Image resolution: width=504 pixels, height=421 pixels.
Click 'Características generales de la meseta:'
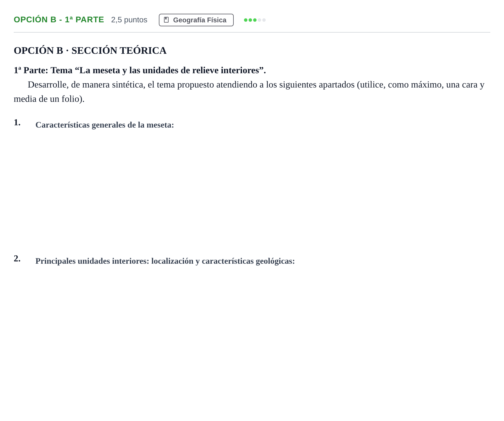(x=105, y=125)
